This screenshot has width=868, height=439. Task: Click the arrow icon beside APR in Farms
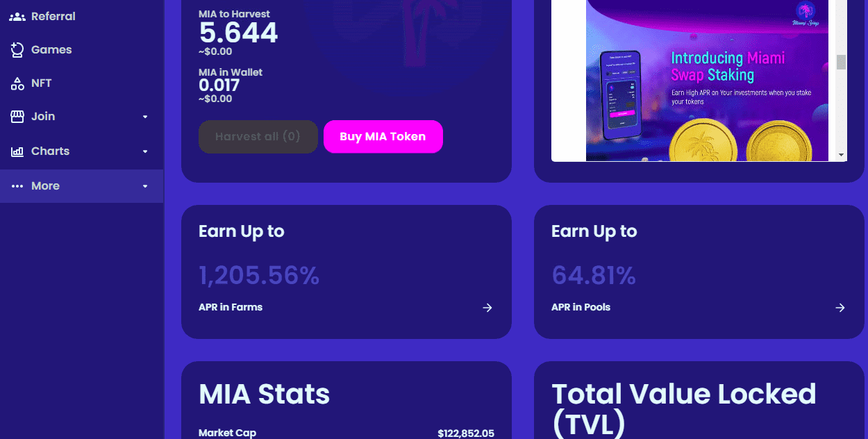pyautogui.click(x=487, y=308)
